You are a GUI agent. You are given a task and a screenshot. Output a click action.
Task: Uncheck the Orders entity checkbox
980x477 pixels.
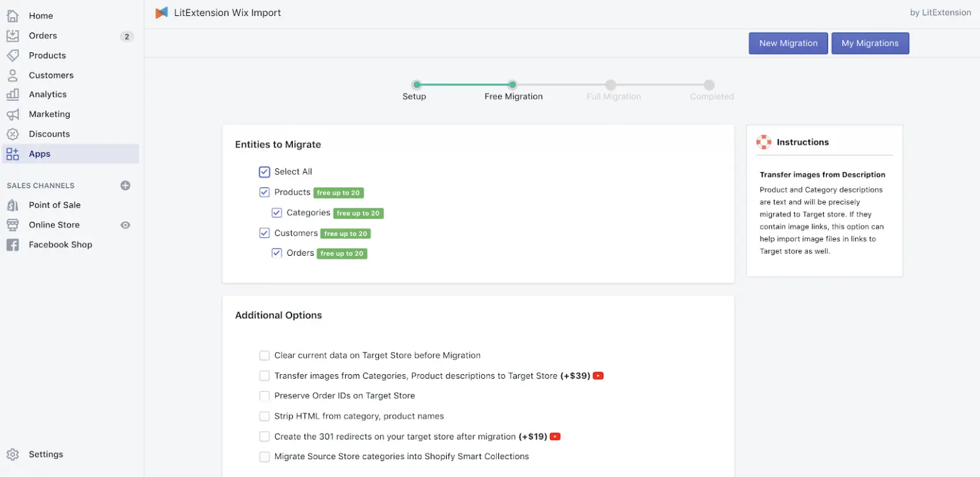click(x=277, y=253)
